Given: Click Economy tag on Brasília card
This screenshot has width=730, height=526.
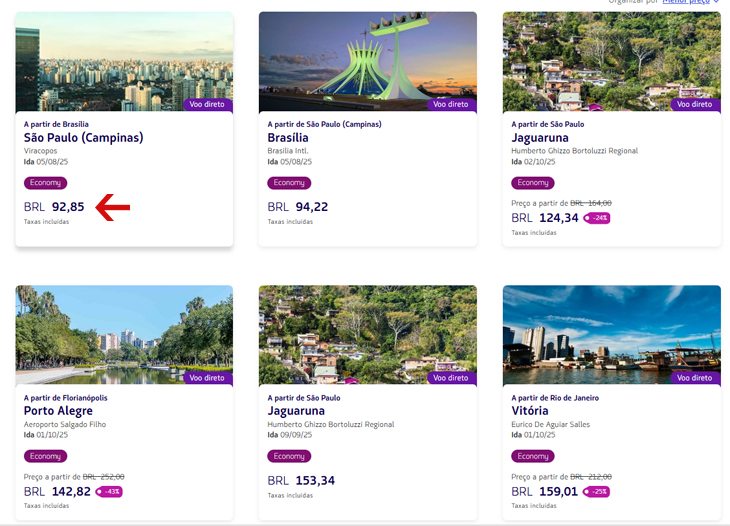Looking at the screenshot, I should point(289,183).
